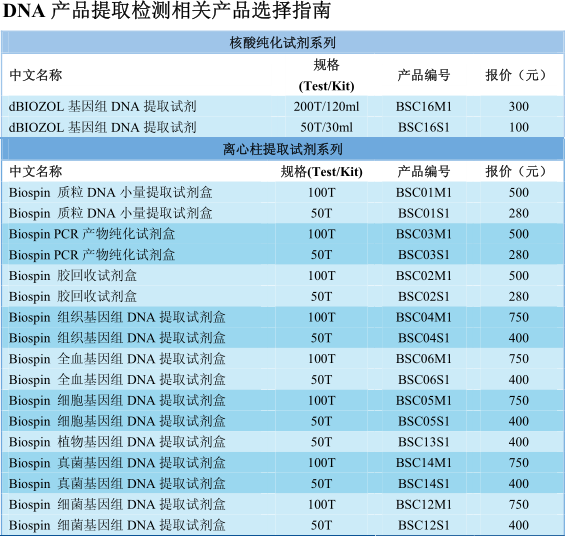Click product code BSC02M1
The width and height of the screenshot is (566, 536).
tap(424, 276)
